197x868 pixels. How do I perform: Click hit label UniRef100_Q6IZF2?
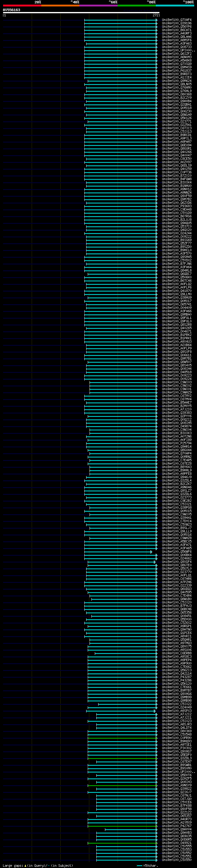point(177,54)
